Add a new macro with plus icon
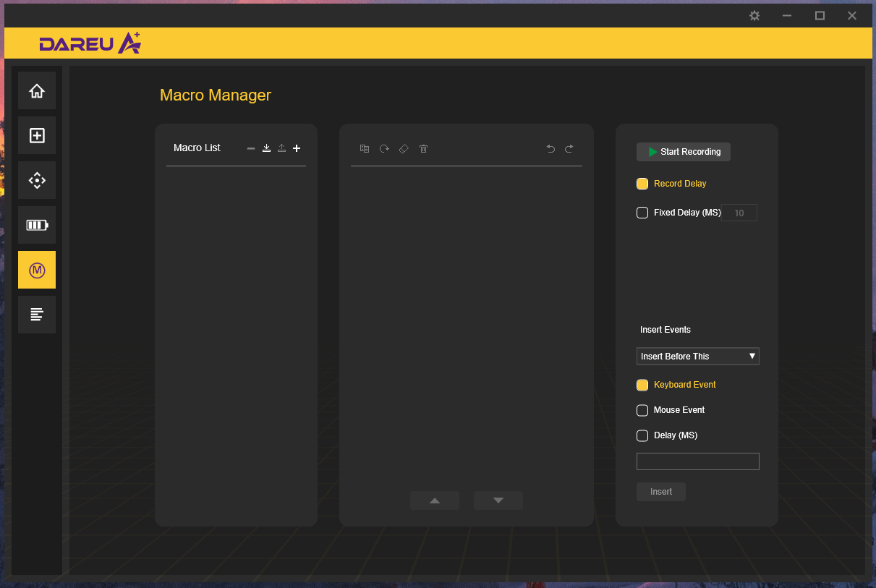 click(x=297, y=148)
